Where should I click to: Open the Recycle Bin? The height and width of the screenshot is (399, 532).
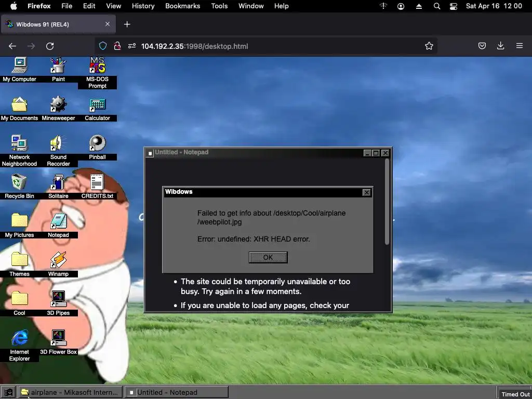click(x=19, y=187)
